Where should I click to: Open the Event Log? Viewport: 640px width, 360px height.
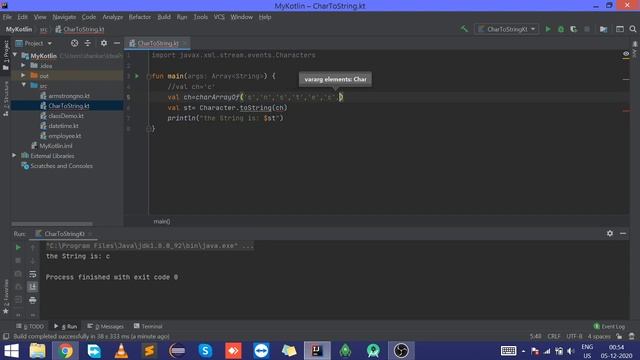tap(609, 327)
